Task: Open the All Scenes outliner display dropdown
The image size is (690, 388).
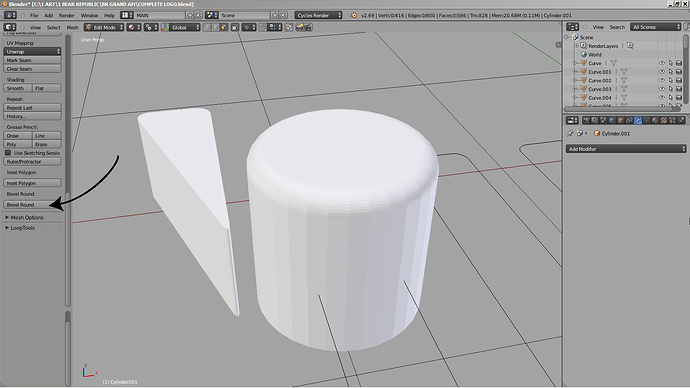Action: coord(656,27)
